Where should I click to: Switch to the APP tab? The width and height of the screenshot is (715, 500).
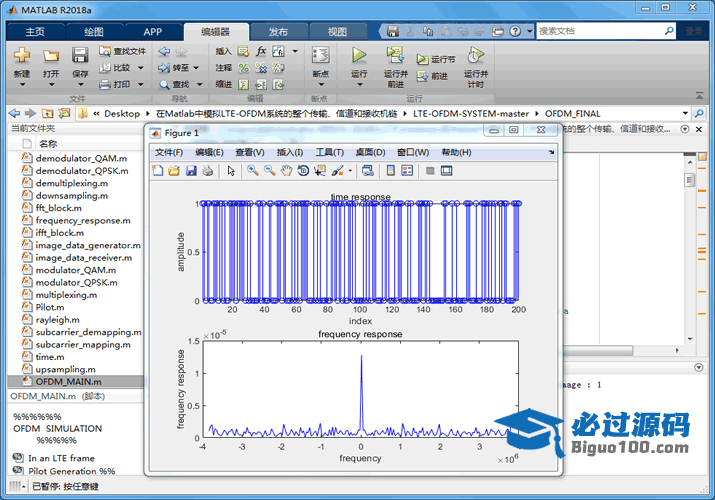point(152,31)
